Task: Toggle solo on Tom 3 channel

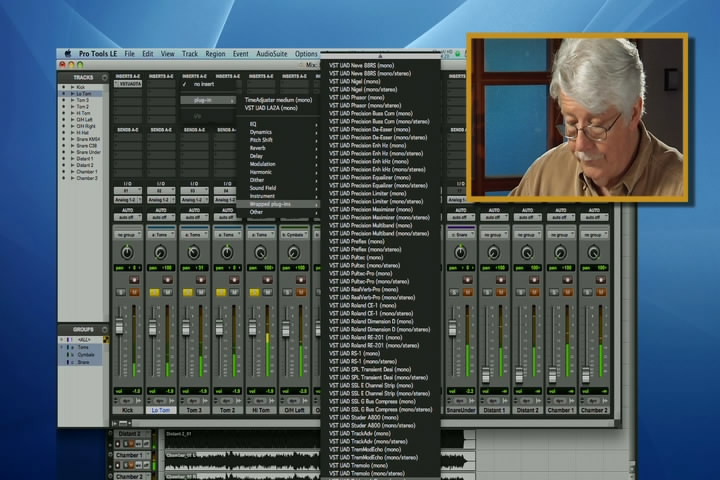Action: point(187,292)
